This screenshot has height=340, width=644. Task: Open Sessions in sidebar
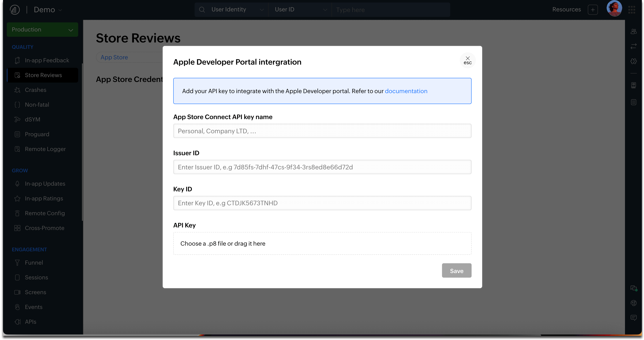point(42,277)
